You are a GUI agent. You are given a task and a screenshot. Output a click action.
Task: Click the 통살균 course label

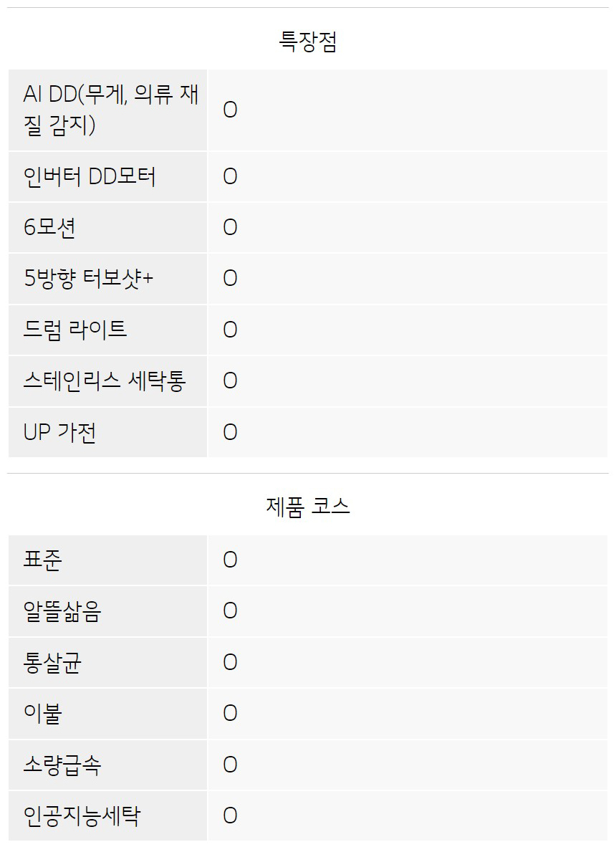[52, 662]
